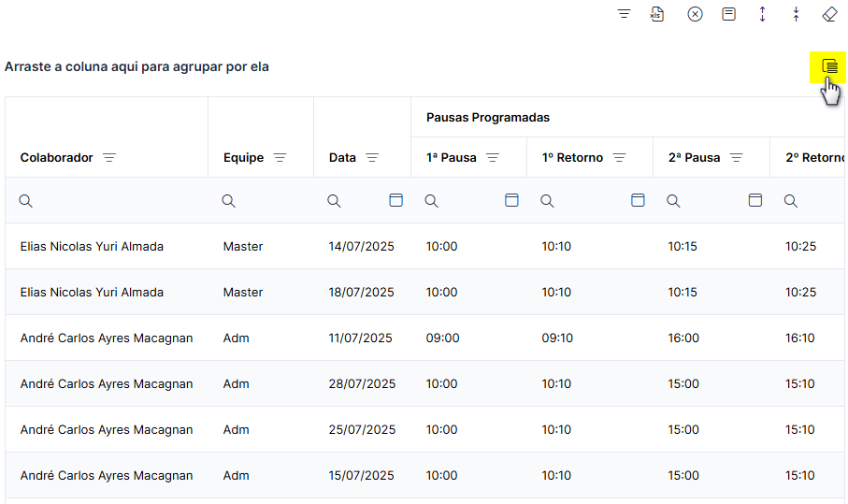Click search icon in Data filter row
The image size is (848, 504).
pos(334,201)
